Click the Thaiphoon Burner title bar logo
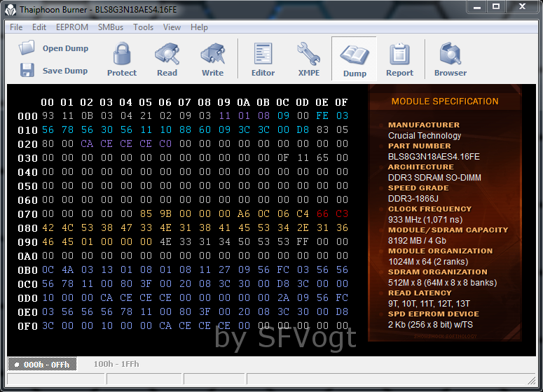543x392 pixels. pyautogui.click(x=11, y=10)
